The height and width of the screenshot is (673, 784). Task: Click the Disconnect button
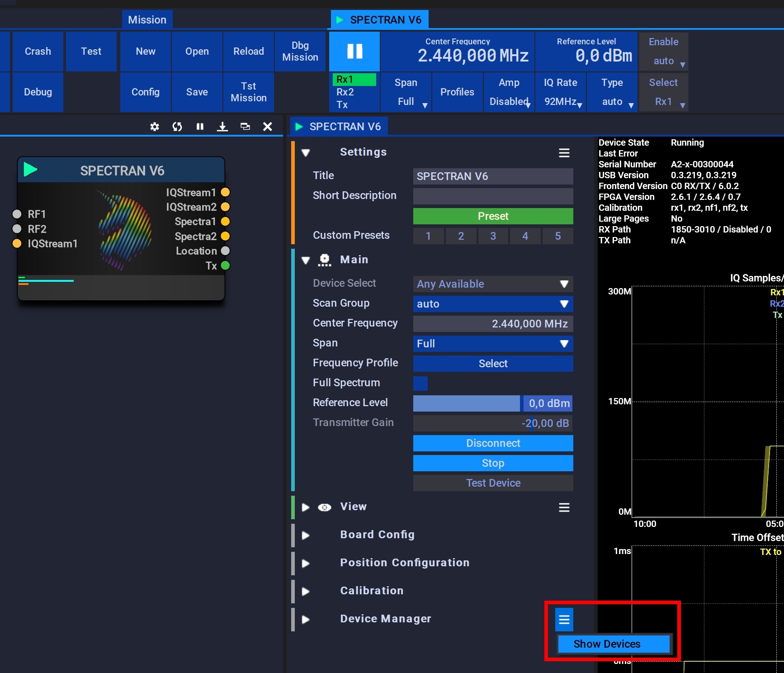(493, 443)
